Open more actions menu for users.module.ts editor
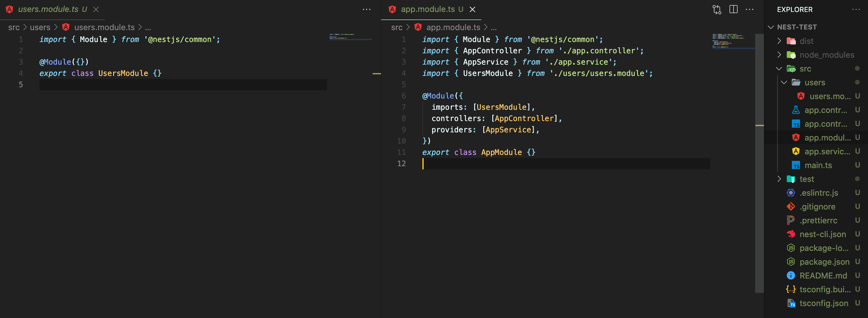This screenshot has width=868, height=318. pos(367,9)
